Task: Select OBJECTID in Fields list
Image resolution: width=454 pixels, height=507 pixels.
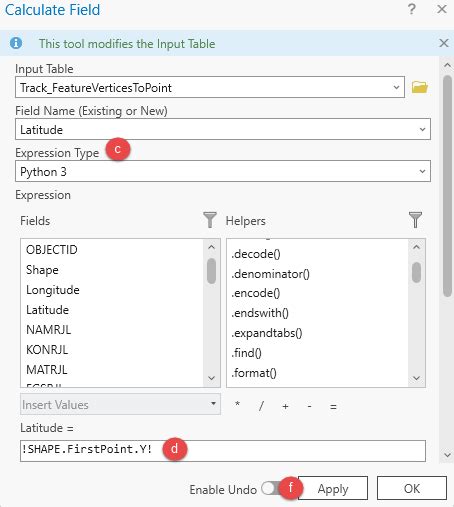Action: pos(52,250)
